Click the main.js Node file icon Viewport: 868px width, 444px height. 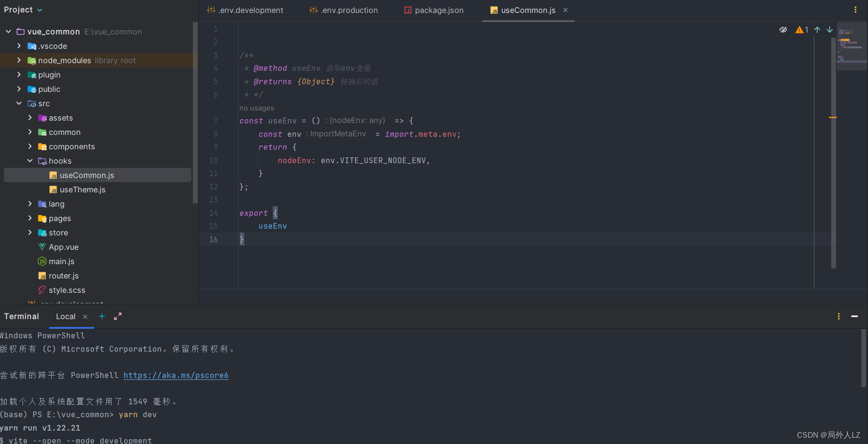click(42, 261)
